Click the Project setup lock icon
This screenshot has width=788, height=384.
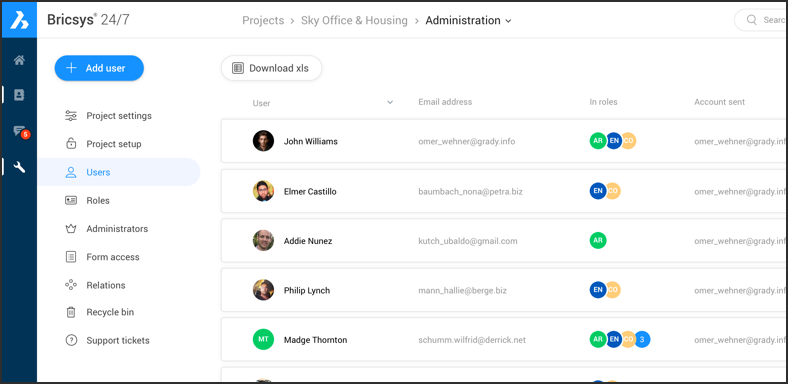point(71,144)
